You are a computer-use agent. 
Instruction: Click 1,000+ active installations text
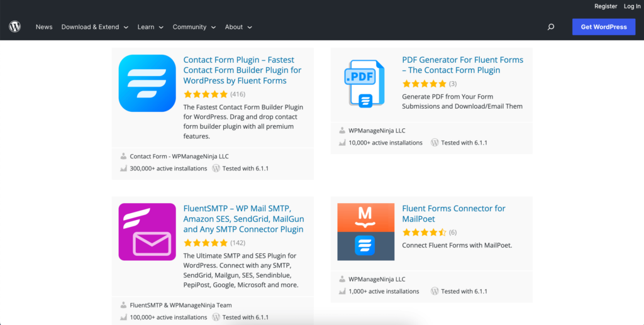pyautogui.click(x=384, y=291)
